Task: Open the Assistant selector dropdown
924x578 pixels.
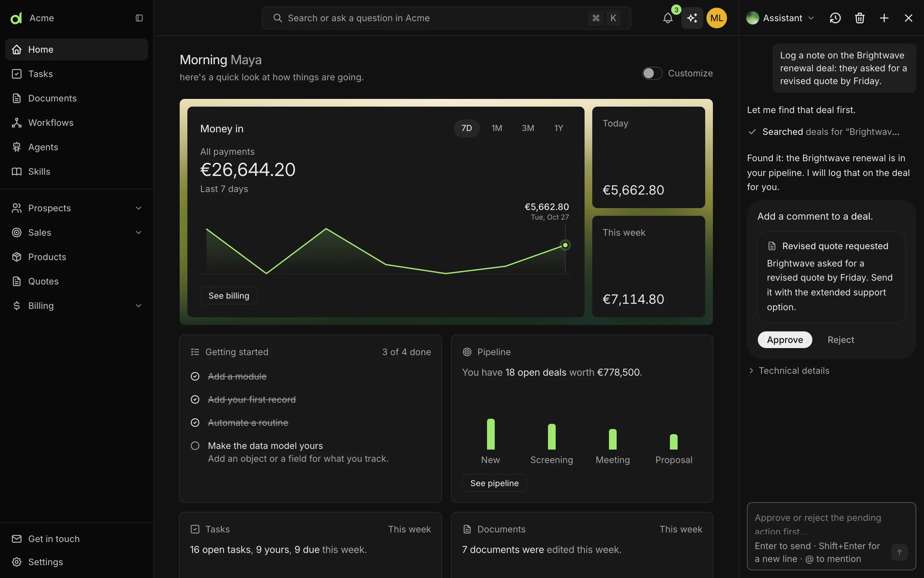Action: tap(781, 18)
